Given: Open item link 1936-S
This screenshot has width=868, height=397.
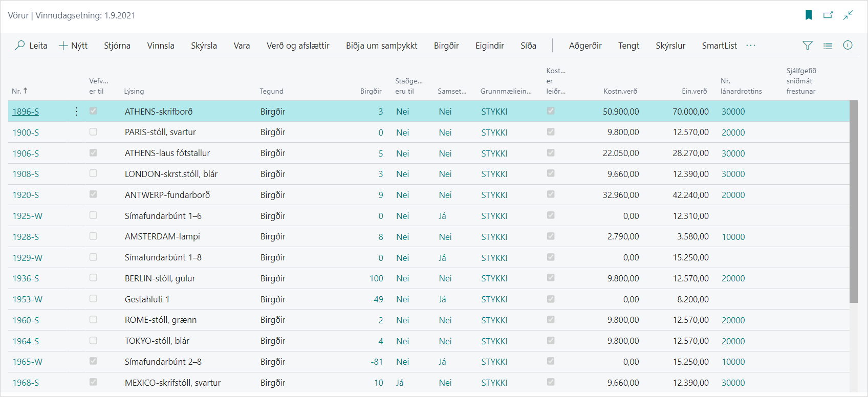Looking at the screenshot, I should pyautogui.click(x=26, y=278).
